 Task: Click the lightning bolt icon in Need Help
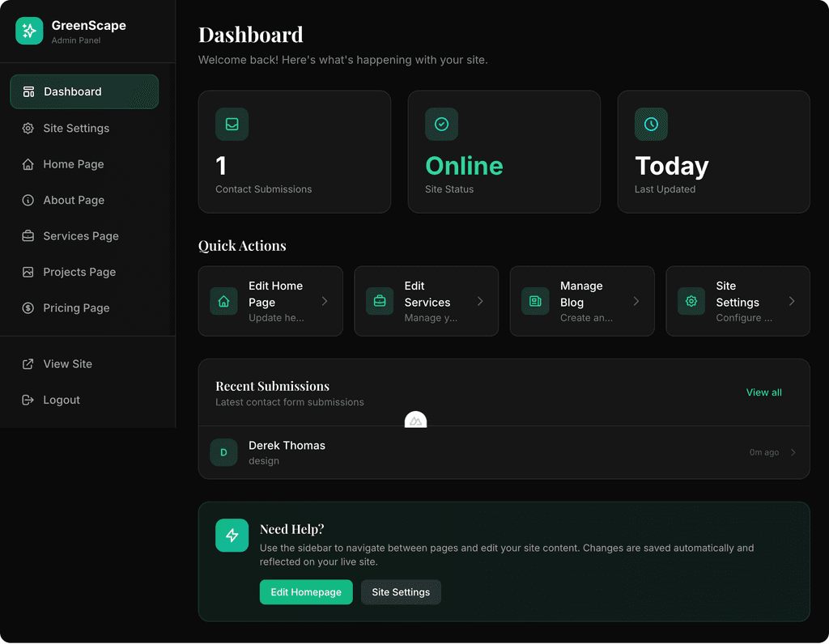(x=232, y=536)
